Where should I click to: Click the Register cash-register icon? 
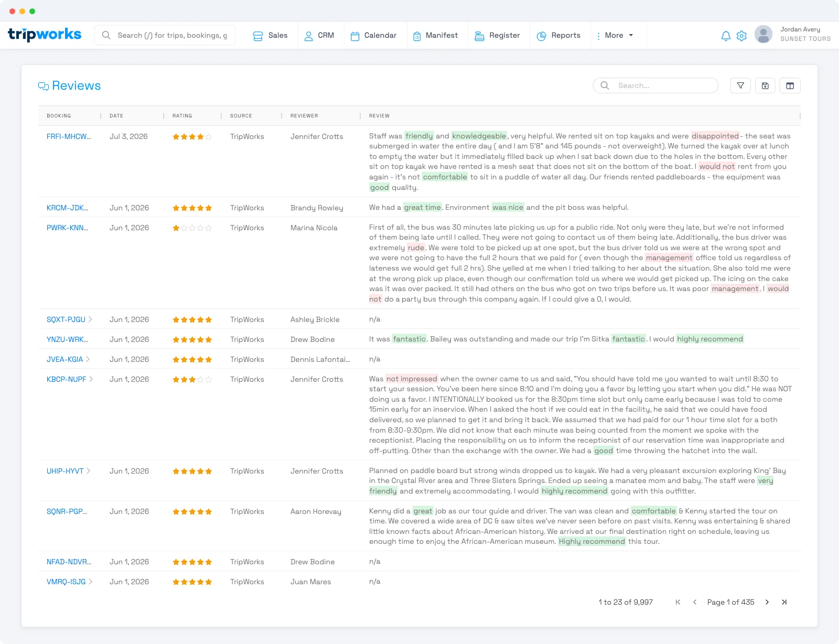[x=479, y=36]
